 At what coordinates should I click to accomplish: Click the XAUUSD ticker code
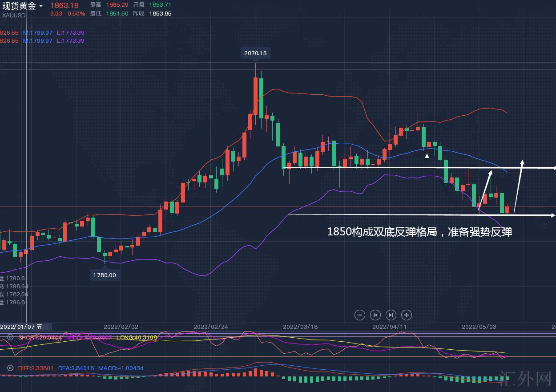(14, 15)
